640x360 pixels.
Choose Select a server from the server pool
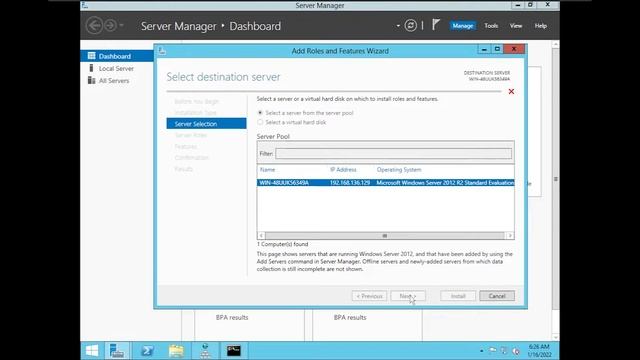[260, 113]
